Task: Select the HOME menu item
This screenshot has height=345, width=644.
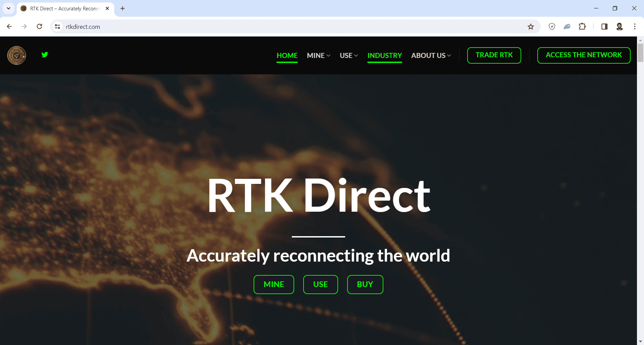Action: pyautogui.click(x=287, y=56)
